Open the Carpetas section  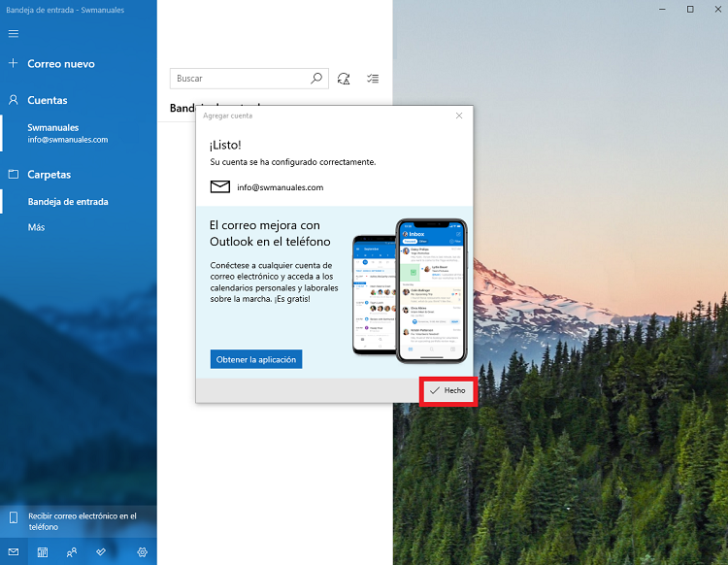click(x=50, y=175)
